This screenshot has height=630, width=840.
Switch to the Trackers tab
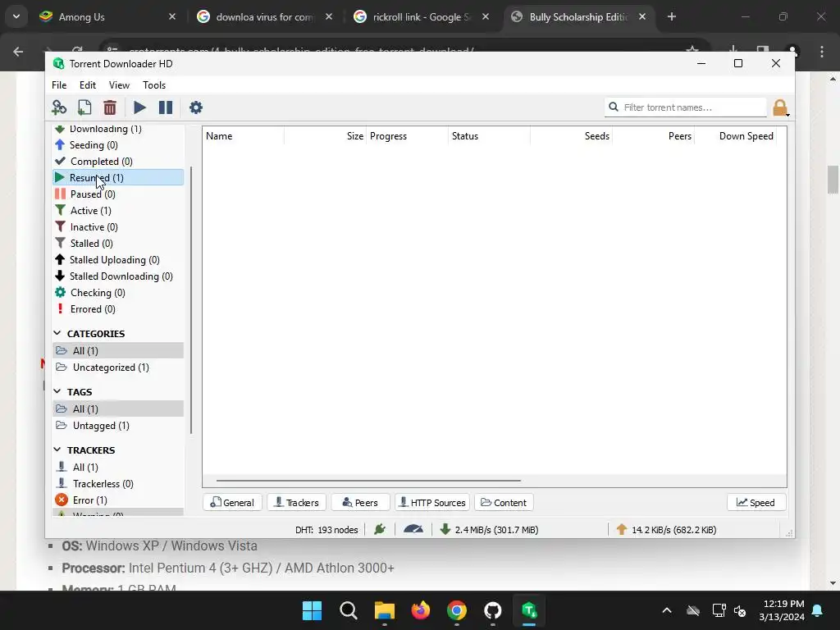[x=296, y=503]
